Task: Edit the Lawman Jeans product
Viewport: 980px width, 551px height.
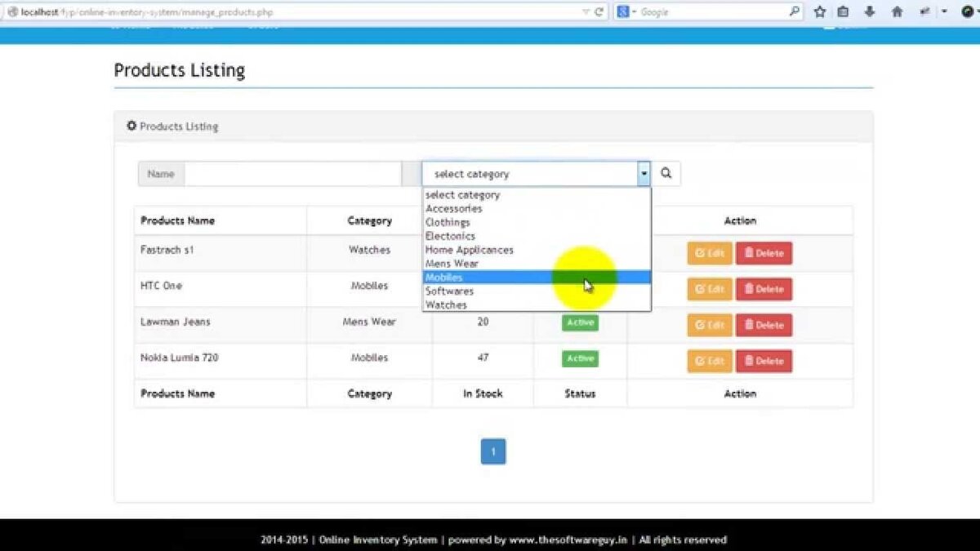Action: [x=710, y=325]
